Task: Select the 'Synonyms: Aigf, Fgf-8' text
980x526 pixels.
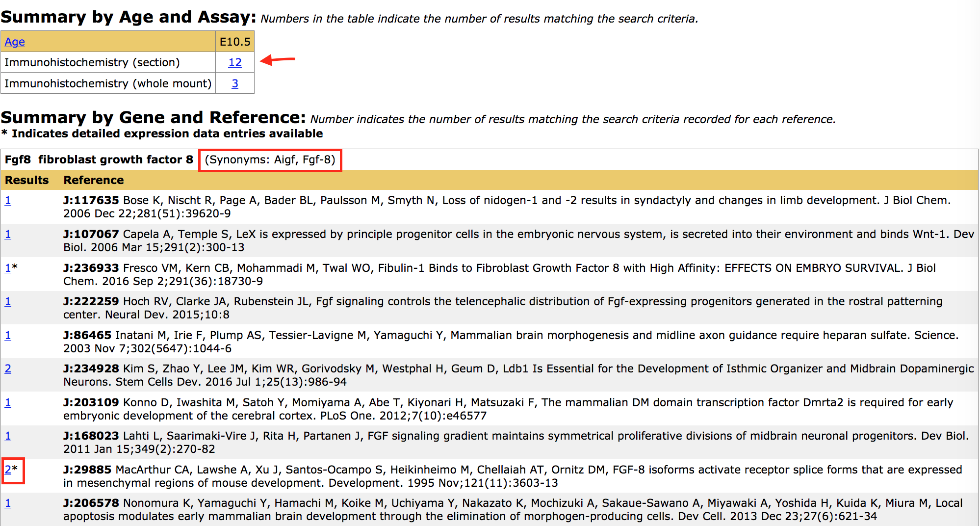Action: tap(270, 159)
